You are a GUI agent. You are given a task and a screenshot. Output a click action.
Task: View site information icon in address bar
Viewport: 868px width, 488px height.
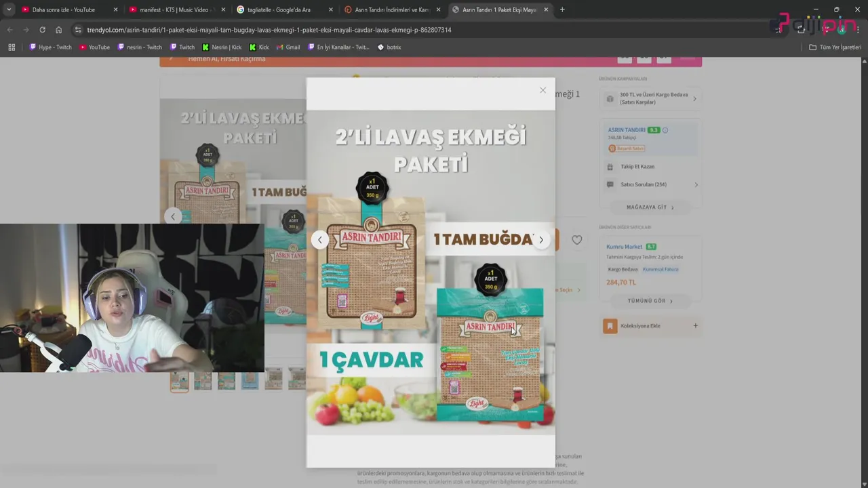coord(78,30)
